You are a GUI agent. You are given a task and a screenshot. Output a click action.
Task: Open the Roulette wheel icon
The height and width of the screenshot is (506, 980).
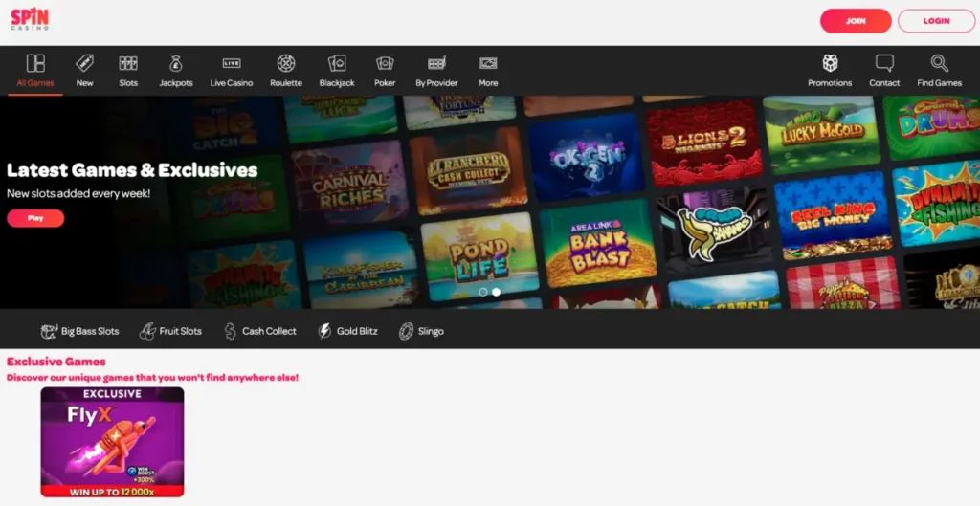coord(285,63)
